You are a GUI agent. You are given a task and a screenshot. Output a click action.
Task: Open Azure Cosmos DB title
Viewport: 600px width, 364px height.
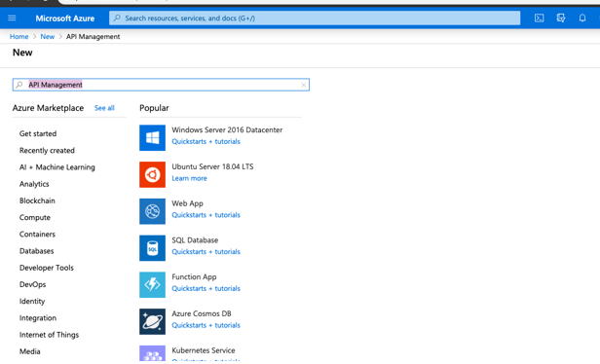pos(202,313)
